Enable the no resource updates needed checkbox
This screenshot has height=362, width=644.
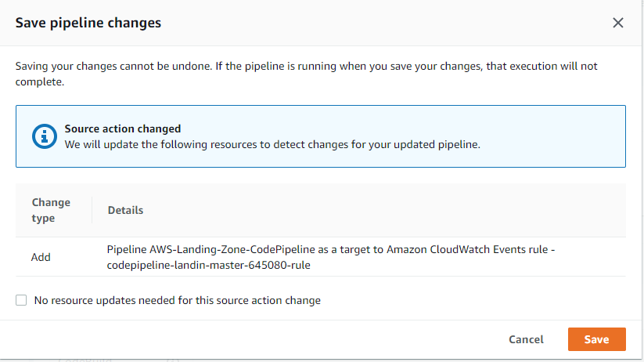21,300
